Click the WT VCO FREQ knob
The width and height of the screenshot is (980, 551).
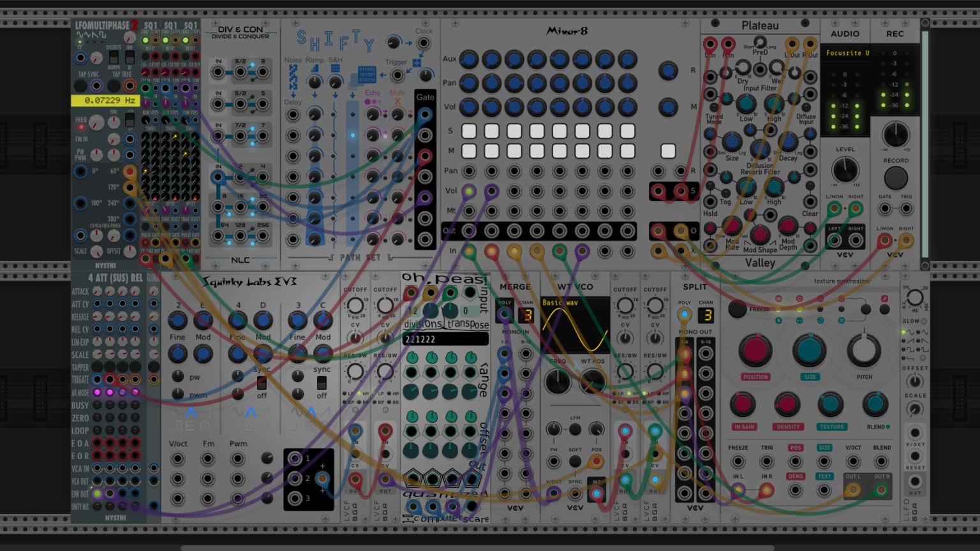pyautogui.click(x=558, y=381)
